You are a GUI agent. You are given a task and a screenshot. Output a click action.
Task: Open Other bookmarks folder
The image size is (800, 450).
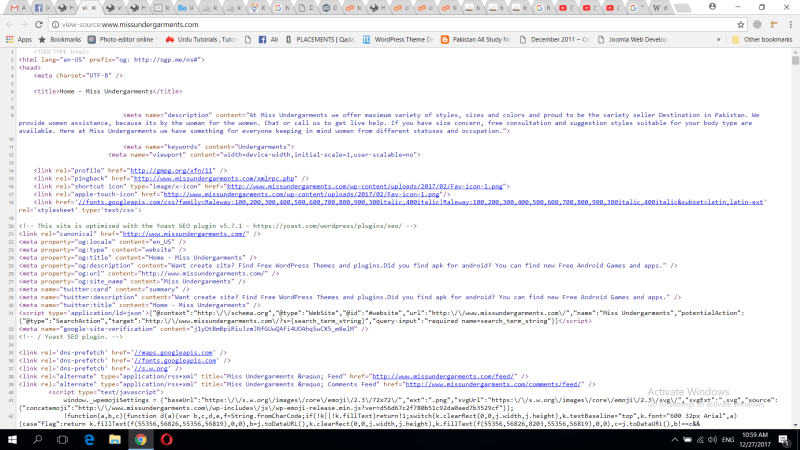(x=762, y=39)
